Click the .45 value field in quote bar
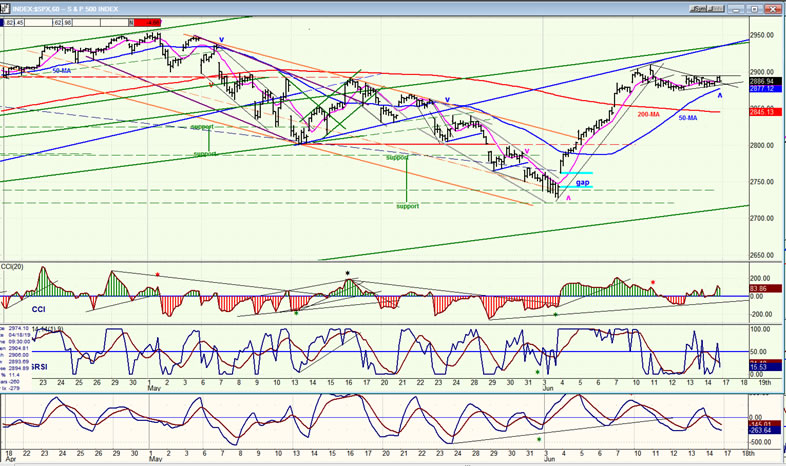 pos(19,23)
